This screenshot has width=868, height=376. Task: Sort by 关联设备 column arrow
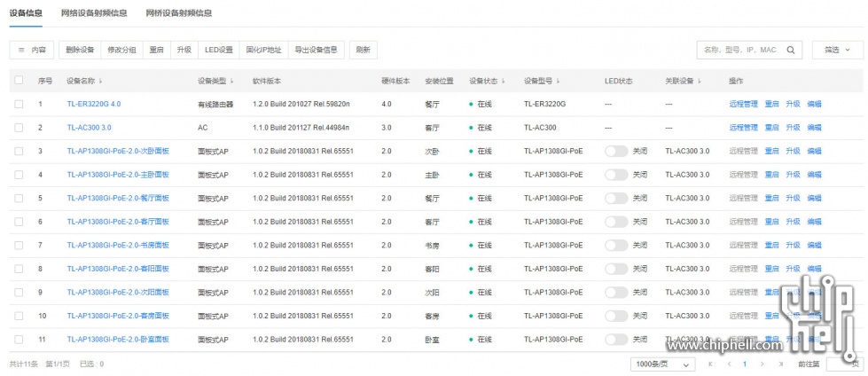(700, 81)
